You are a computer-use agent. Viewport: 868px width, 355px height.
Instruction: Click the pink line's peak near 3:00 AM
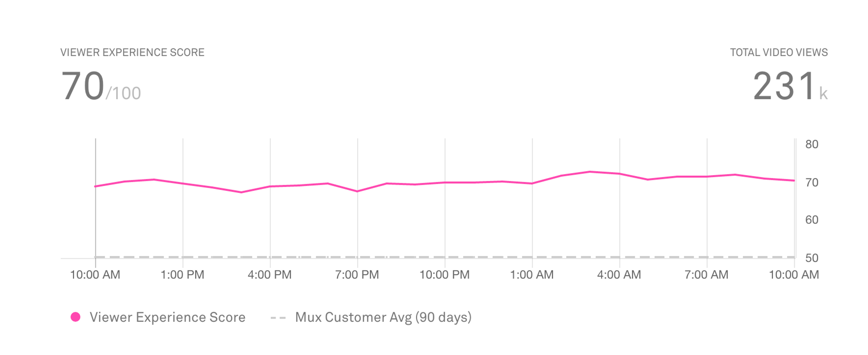click(x=590, y=172)
